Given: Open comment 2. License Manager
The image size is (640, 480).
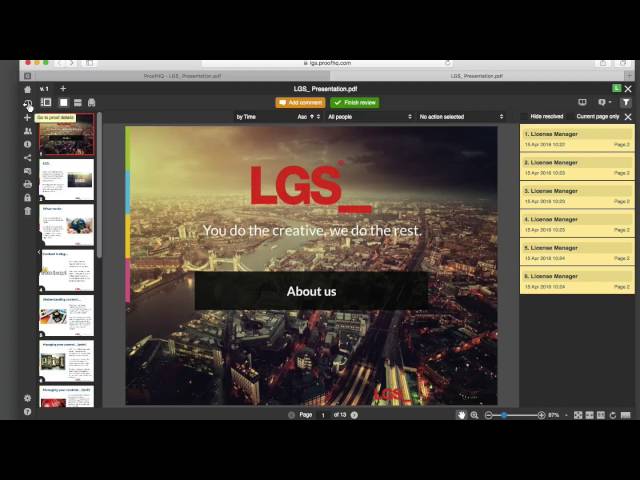Looking at the screenshot, I should pyautogui.click(x=577, y=167).
